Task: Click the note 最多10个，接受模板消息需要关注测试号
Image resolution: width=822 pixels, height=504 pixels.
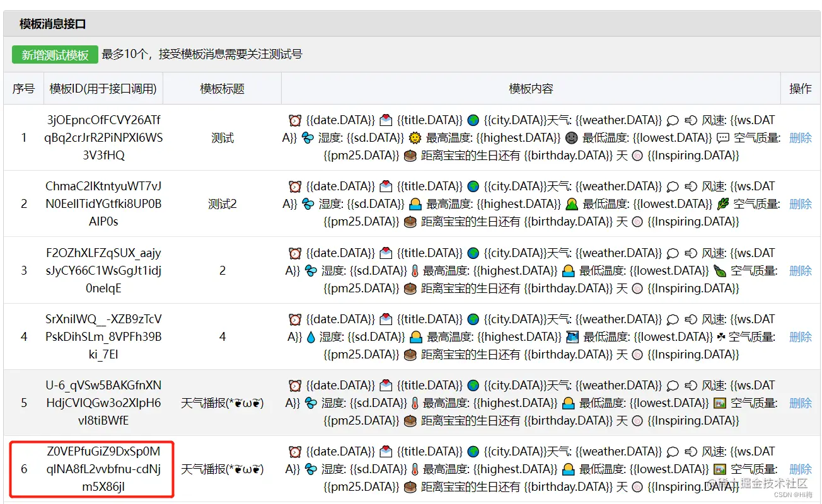Action: (202, 54)
